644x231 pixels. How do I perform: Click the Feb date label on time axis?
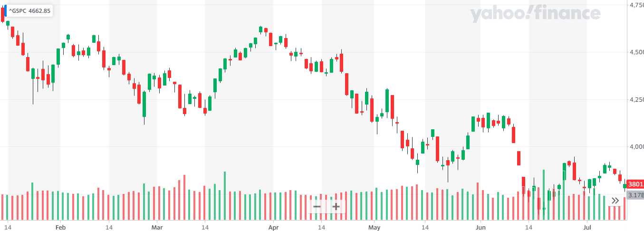click(60, 227)
